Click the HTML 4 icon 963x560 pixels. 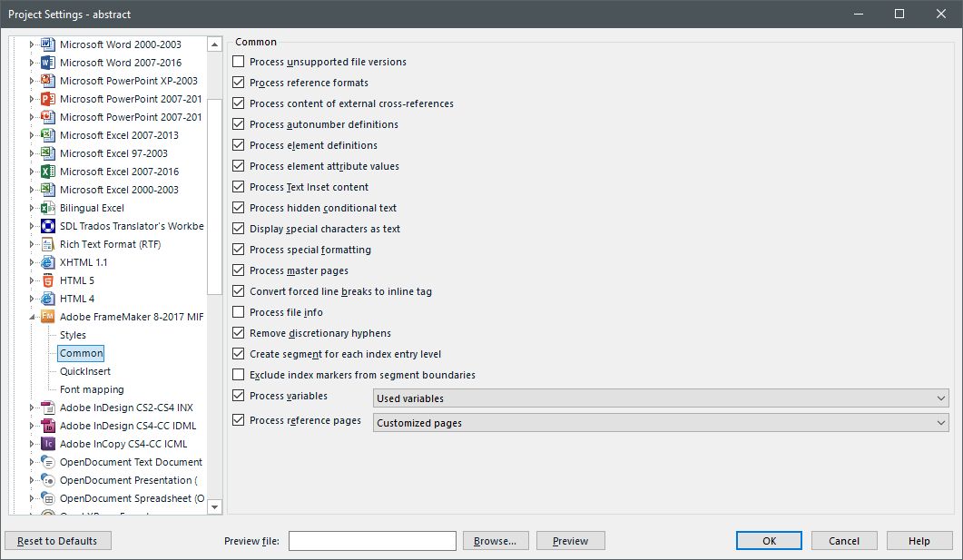click(48, 299)
